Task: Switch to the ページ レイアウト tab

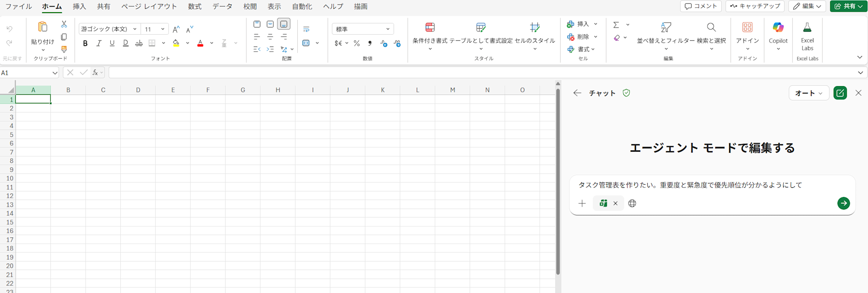Action: pyautogui.click(x=149, y=7)
